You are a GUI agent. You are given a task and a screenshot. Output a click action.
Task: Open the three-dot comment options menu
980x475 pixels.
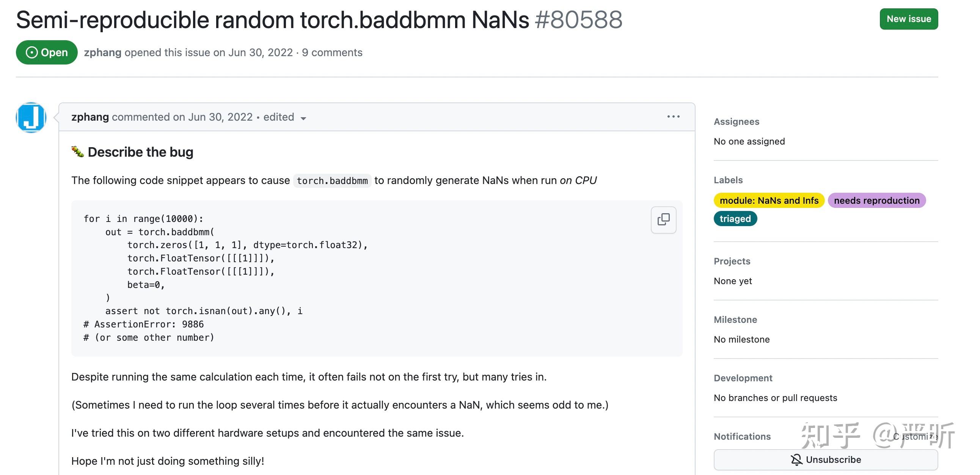[x=673, y=116]
